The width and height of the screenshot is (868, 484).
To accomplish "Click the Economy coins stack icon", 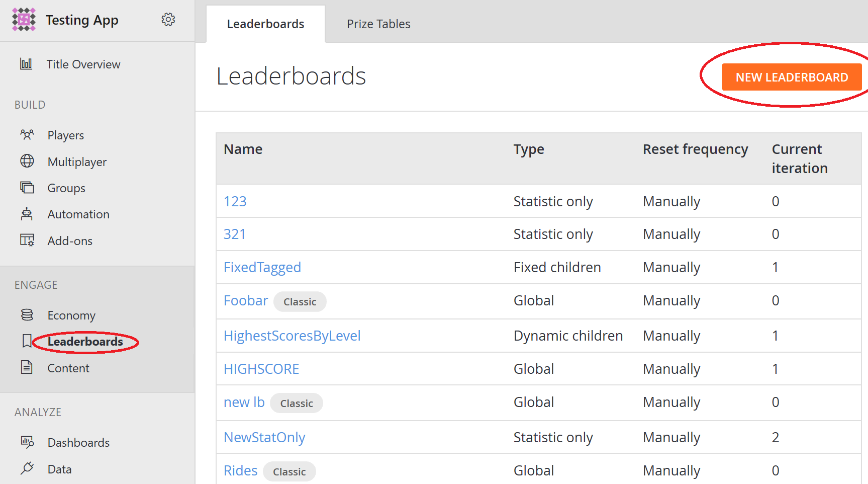I will (27, 315).
